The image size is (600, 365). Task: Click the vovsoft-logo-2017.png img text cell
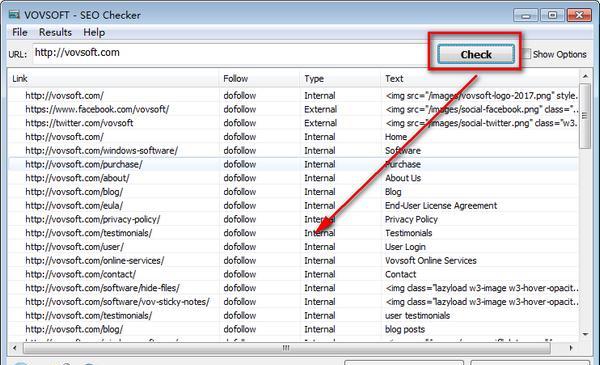(481, 96)
